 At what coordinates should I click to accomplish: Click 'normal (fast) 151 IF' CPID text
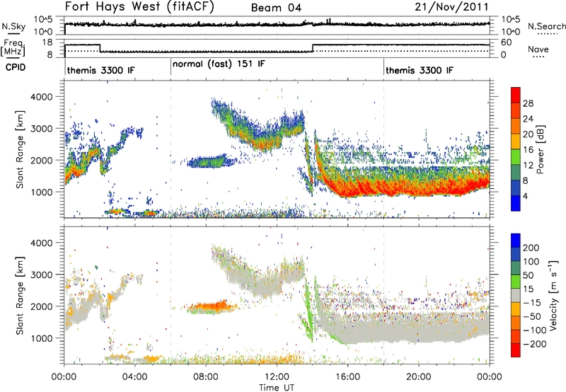click(219, 64)
